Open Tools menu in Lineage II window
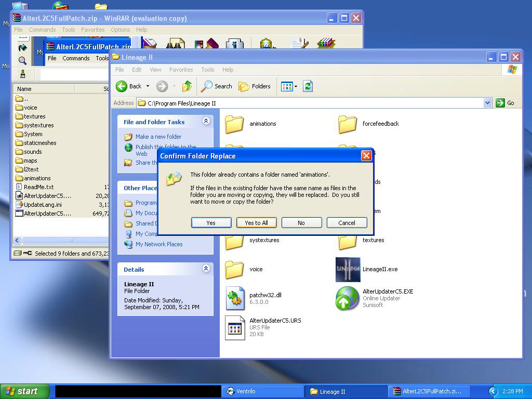Viewport: 532px width, 399px height. [207, 70]
